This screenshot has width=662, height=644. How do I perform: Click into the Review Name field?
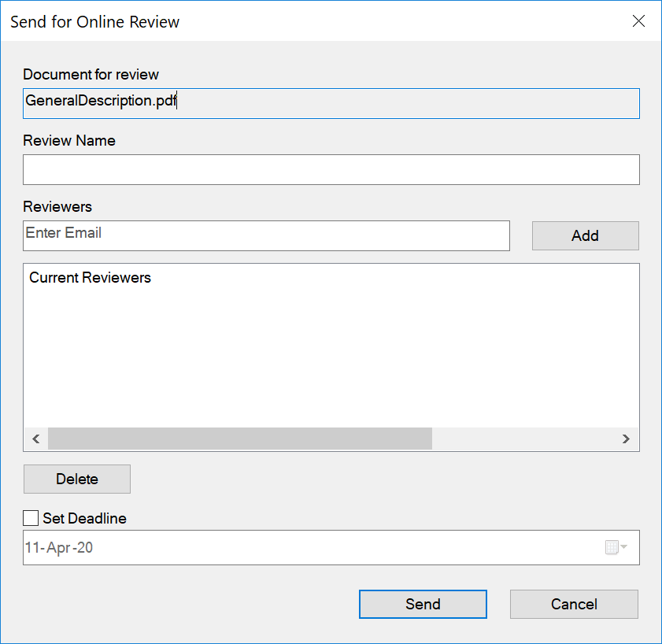point(331,169)
